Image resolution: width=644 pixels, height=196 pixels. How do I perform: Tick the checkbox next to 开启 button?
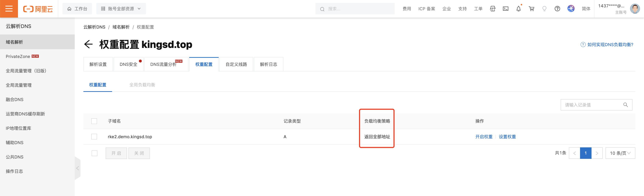point(95,153)
